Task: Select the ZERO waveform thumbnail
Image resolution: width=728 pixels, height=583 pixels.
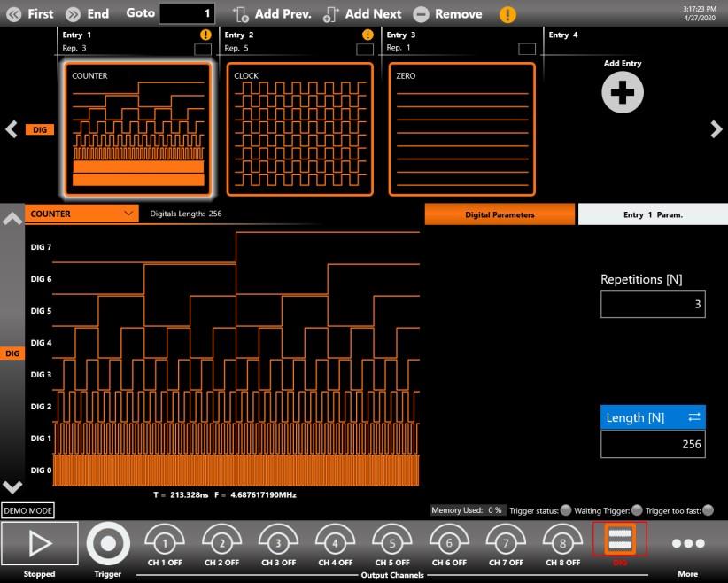Action: (x=462, y=129)
